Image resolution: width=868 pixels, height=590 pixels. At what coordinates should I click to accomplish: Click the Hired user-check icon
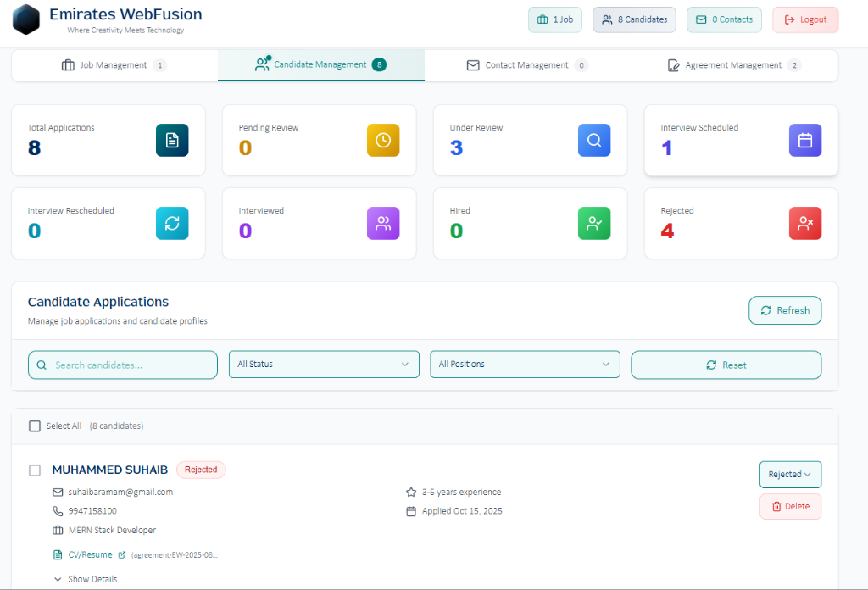pyautogui.click(x=594, y=224)
